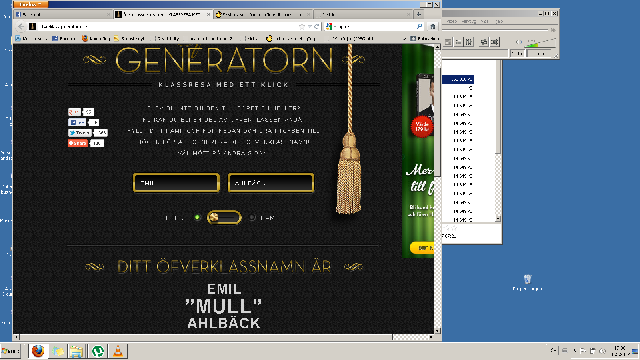Click the Facebook like button
This screenshot has width=640, height=360.
click(x=77, y=122)
